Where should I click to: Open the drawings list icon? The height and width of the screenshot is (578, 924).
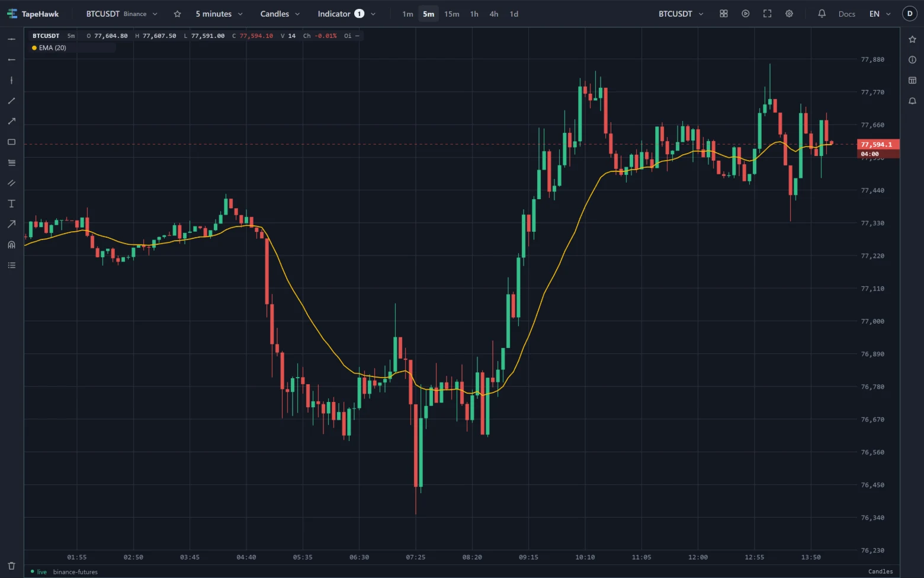pos(11,265)
